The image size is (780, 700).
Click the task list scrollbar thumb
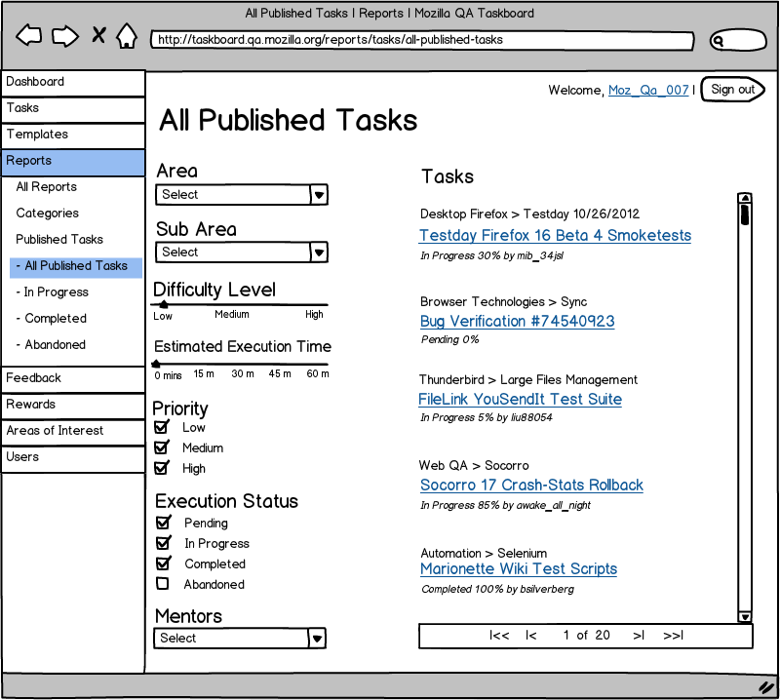coord(745,214)
